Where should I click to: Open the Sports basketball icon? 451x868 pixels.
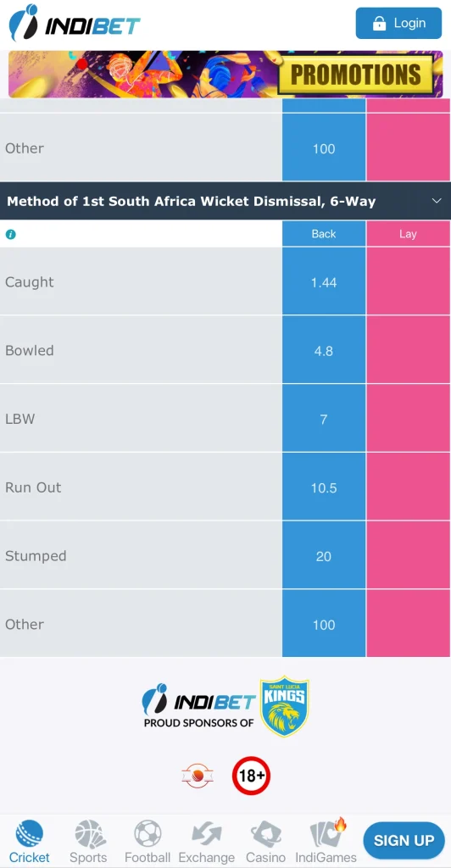[90, 834]
